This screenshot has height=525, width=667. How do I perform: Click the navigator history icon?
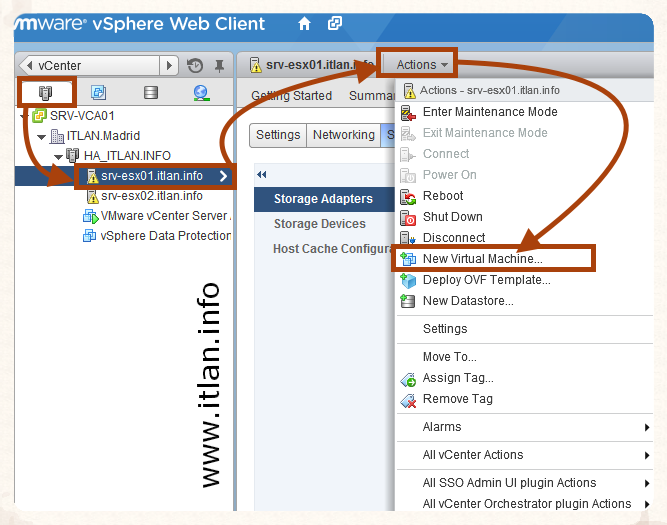pos(195,66)
